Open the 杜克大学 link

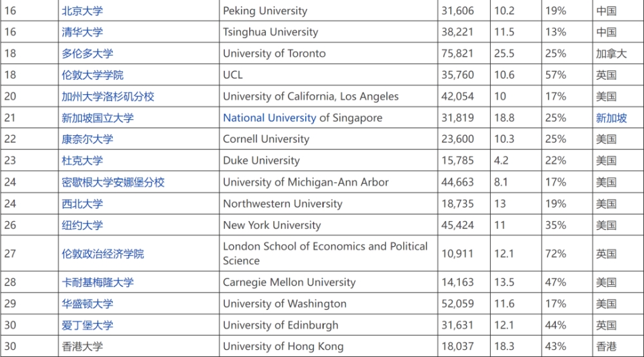point(82,160)
